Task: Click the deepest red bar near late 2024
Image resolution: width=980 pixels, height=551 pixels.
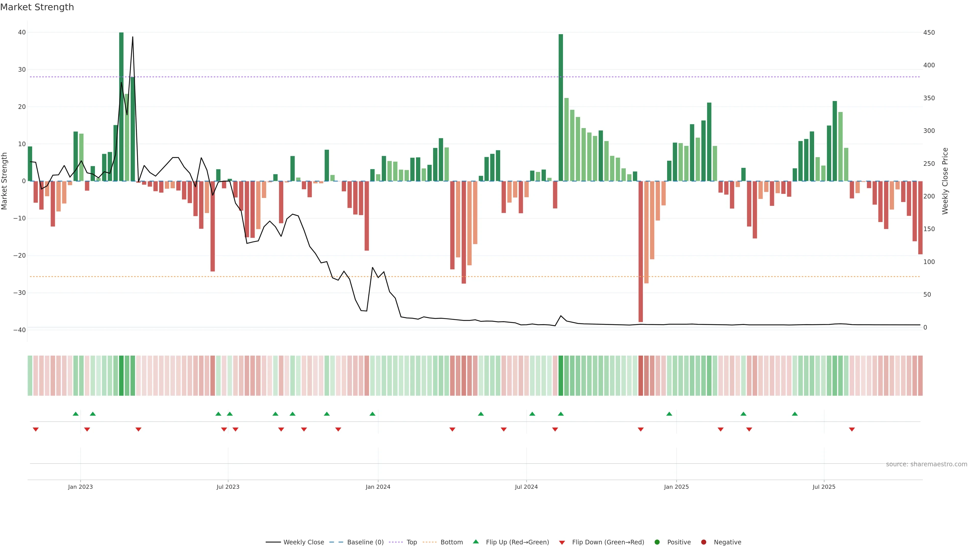Action: point(641,251)
